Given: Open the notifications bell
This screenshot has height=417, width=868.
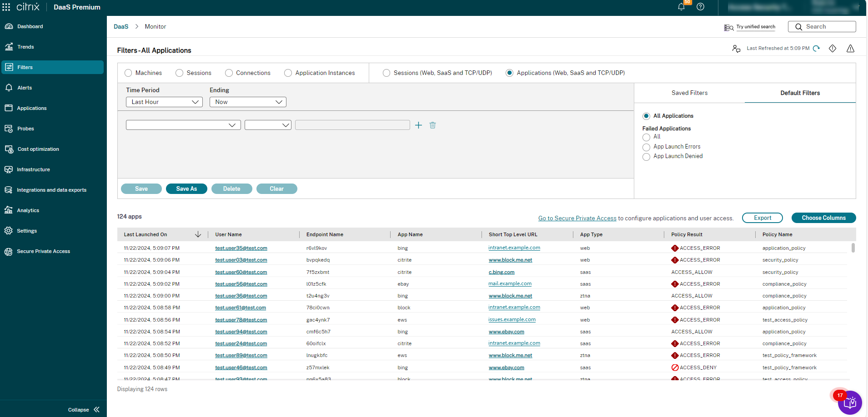Looking at the screenshot, I should click(x=681, y=7).
